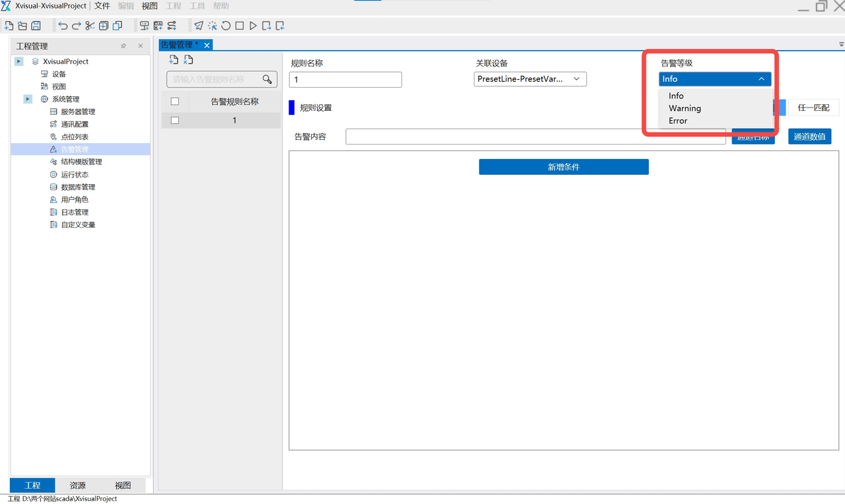Tick the checkbox for rule 1

pos(175,120)
